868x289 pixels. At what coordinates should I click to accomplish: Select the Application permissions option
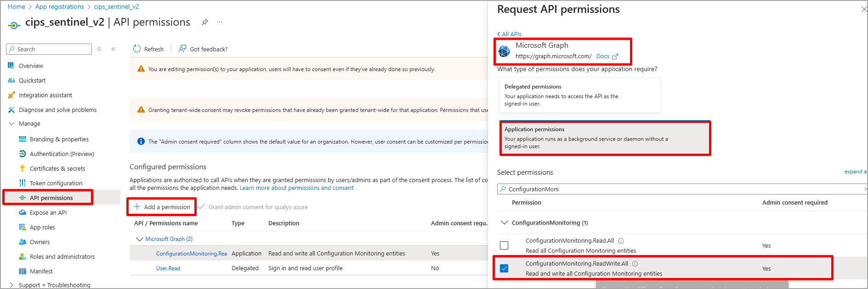click(x=605, y=138)
